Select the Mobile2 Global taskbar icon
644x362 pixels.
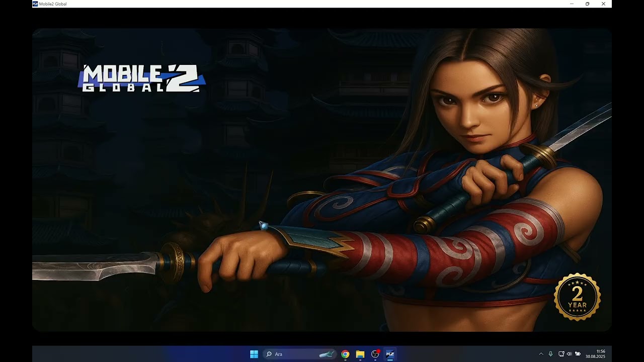(x=390, y=354)
